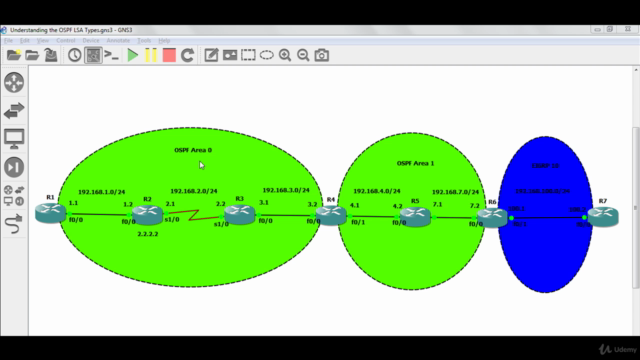Select router R6 in topology

492,218
